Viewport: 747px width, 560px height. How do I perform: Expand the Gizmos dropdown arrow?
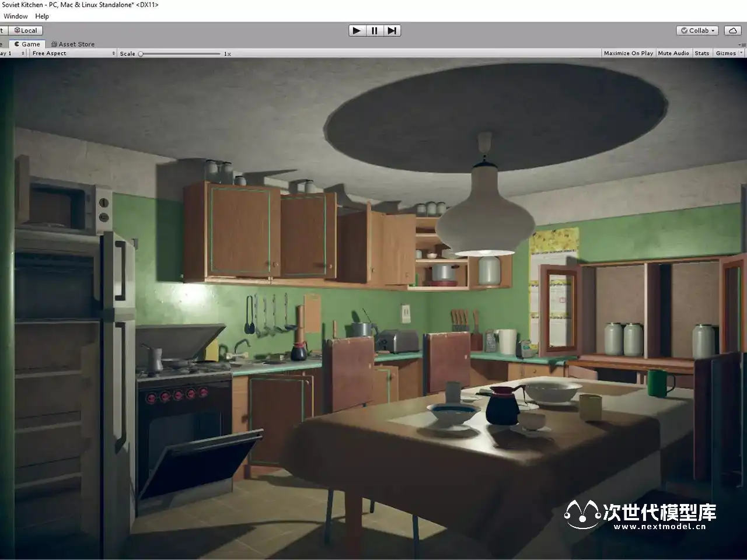(741, 53)
